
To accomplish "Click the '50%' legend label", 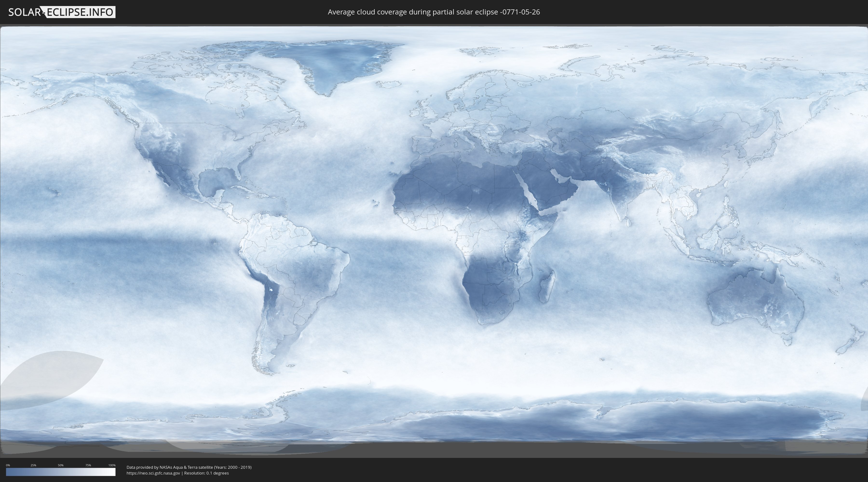I will (61, 465).
